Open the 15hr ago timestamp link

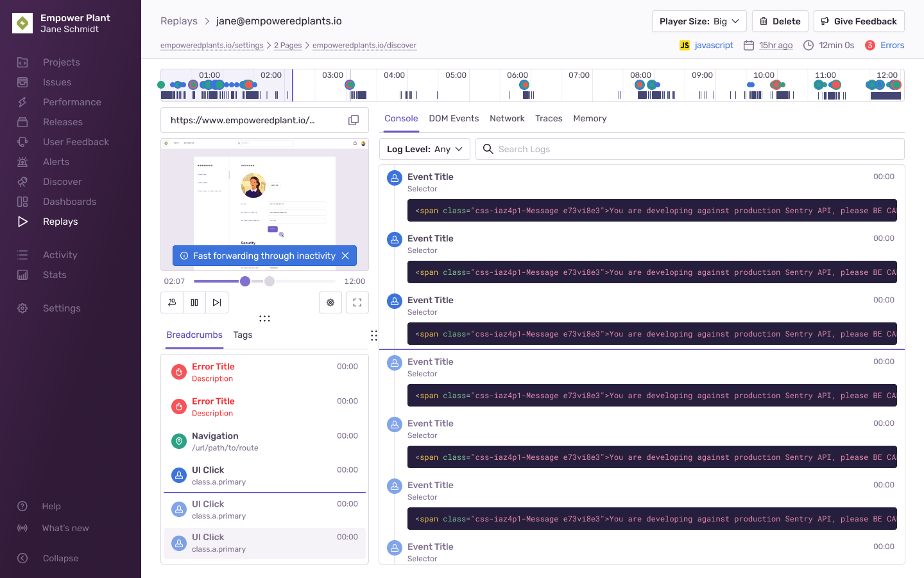coord(776,45)
